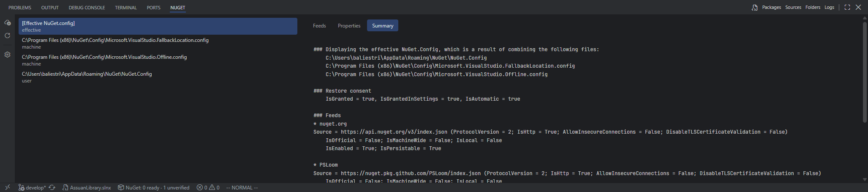Open the Properties view
Viewport: 868px width, 192px height.
tap(349, 26)
